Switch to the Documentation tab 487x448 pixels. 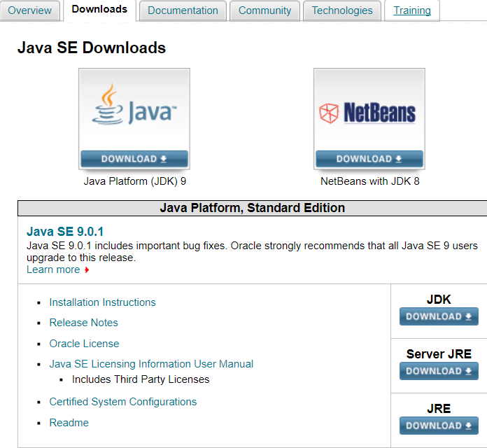tap(183, 10)
